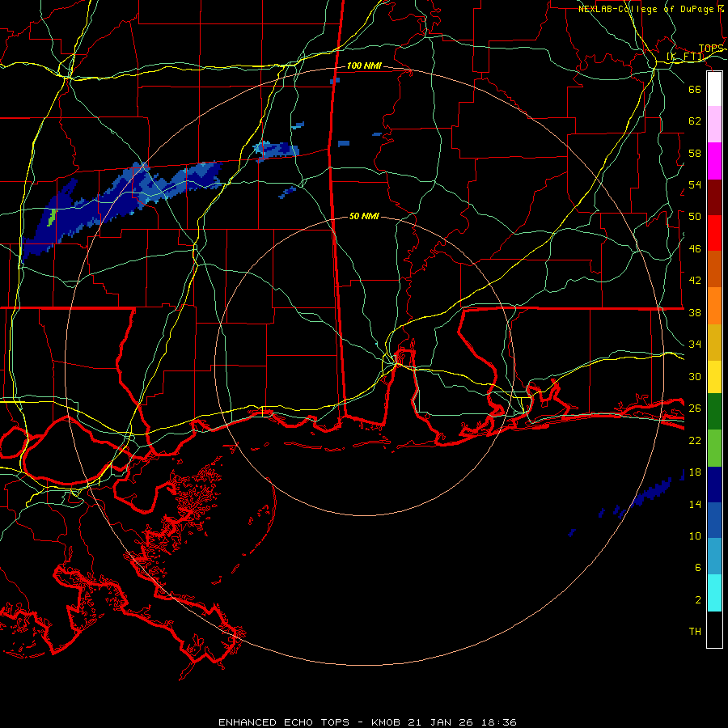The width and height of the screenshot is (728, 728).
Task: Click the green echo pixel in western band
Action: coord(53,217)
